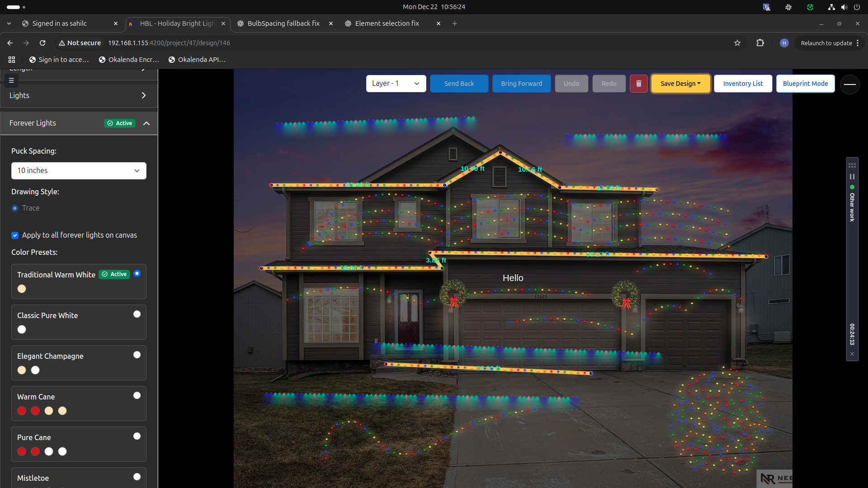Click the Blueprint Mode button
Image resolution: width=868 pixels, height=488 pixels.
805,84
